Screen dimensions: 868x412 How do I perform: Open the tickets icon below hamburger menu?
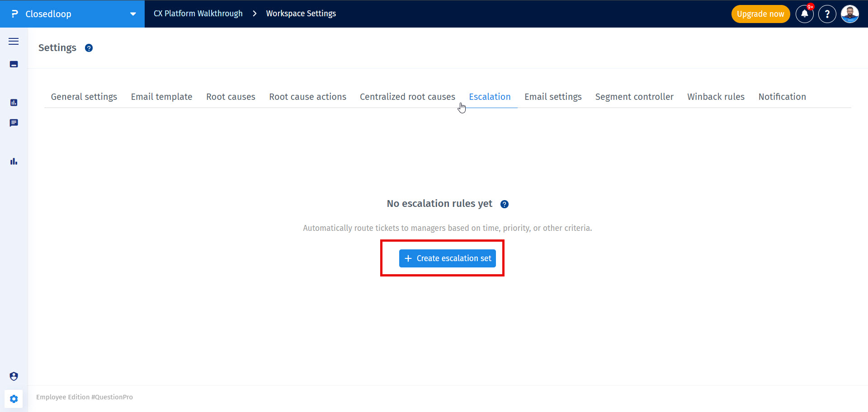pyautogui.click(x=14, y=64)
